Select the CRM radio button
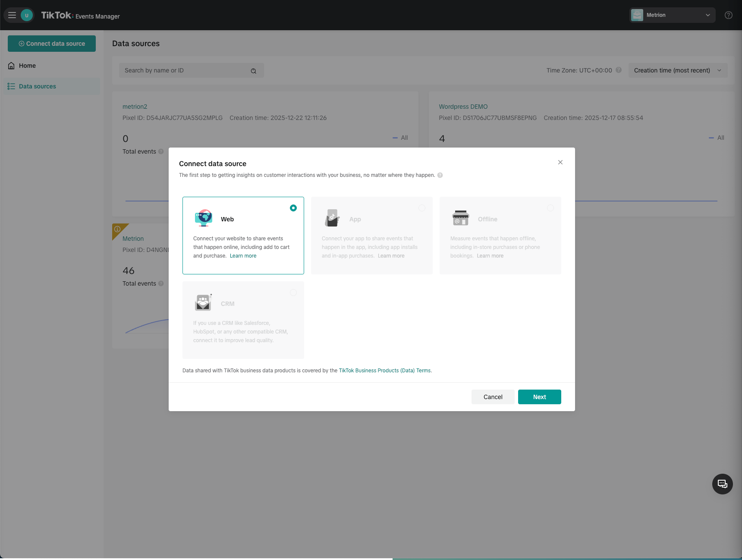 pyautogui.click(x=293, y=293)
